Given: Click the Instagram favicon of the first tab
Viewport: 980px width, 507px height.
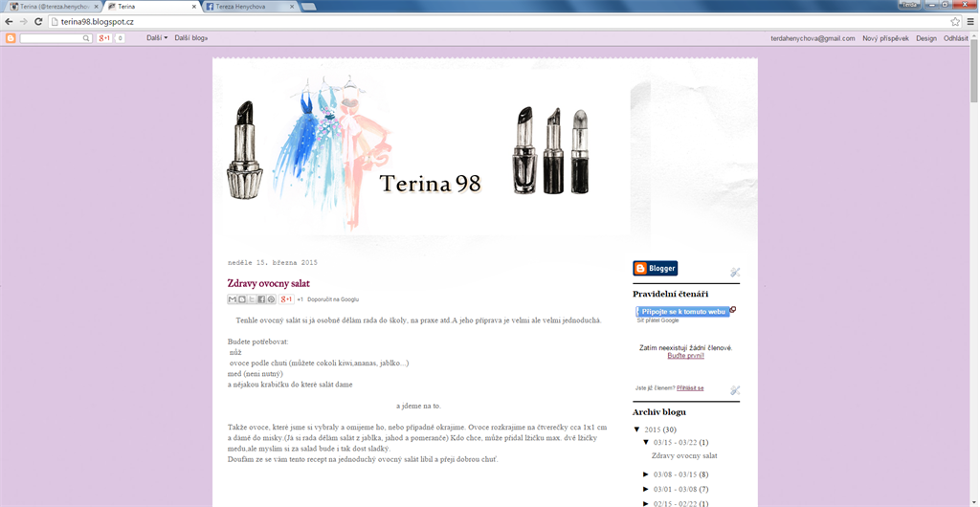Looking at the screenshot, I should point(13,7).
